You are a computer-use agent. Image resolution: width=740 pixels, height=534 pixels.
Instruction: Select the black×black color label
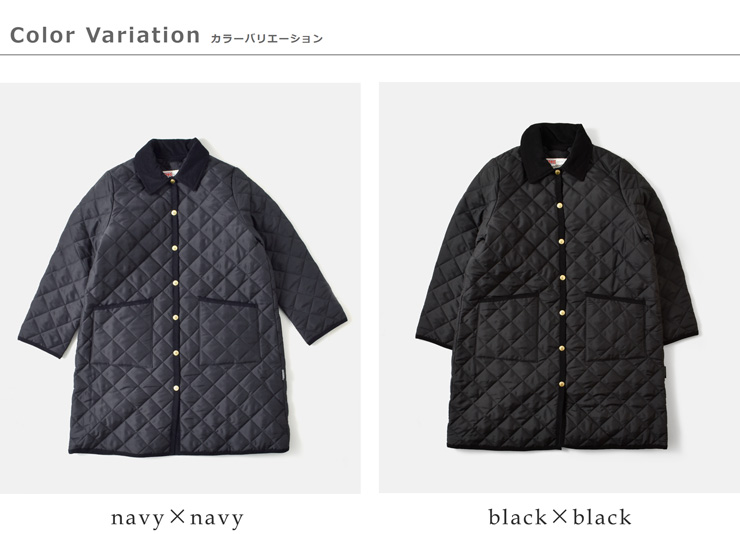tap(560, 517)
